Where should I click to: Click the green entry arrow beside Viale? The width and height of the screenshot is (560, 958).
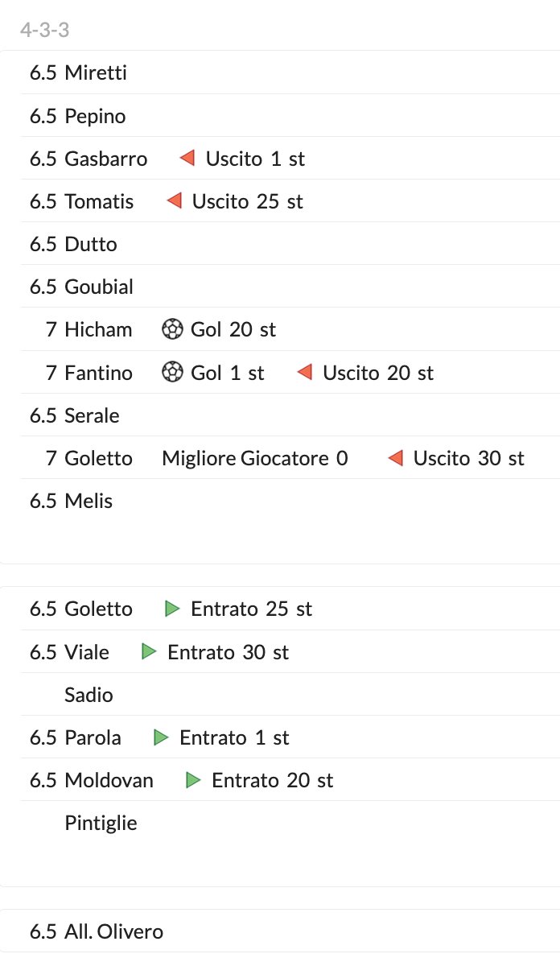149,652
